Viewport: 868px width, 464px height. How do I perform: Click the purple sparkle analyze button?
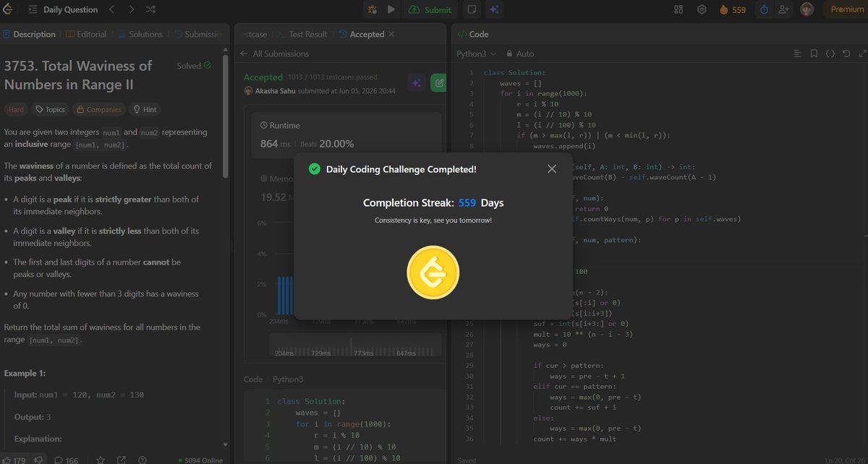tap(416, 83)
